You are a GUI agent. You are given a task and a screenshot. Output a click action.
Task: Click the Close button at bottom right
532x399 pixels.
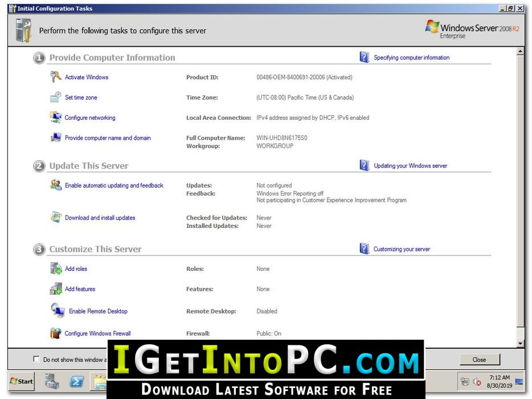coord(480,359)
